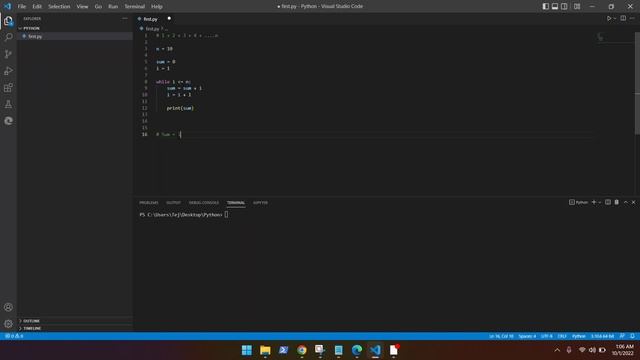Open the Edit menu
Screen dimensions: 640x360
point(37,7)
